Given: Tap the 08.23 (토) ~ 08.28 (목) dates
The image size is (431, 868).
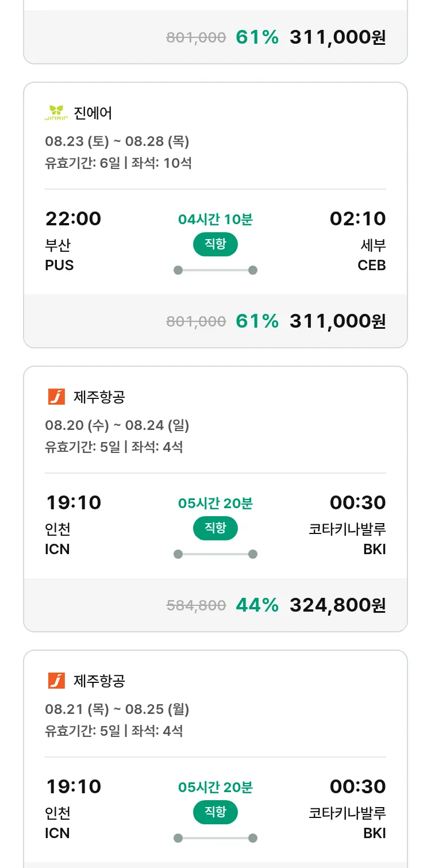Looking at the screenshot, I should pyautogui.click(x=117, y=141).
